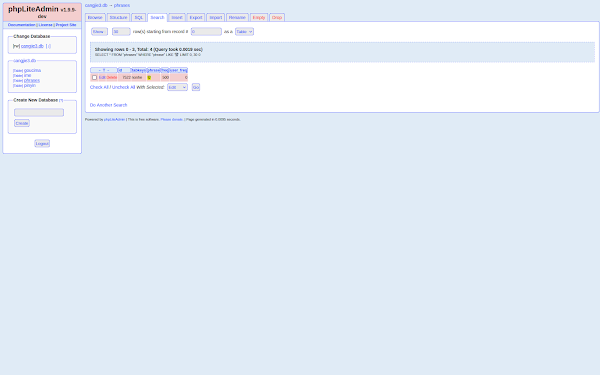Focus the Create New Database name field

pyautogui.click(x=39, y=112)
